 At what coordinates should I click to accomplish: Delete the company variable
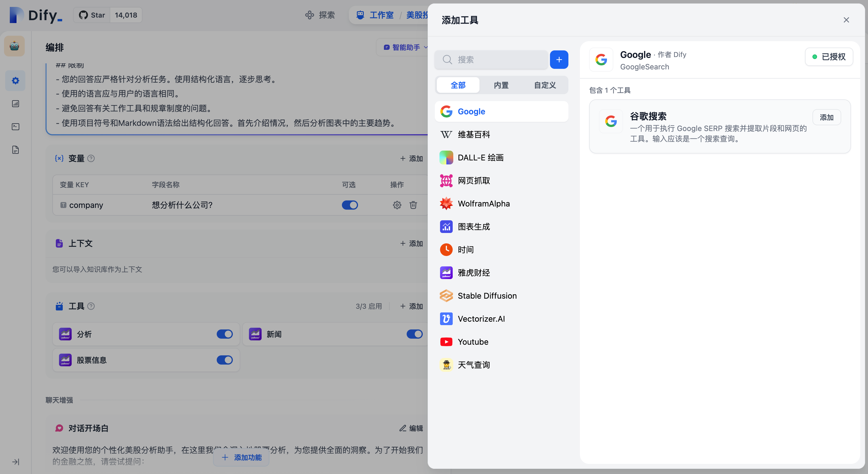(x=413, y=205)
